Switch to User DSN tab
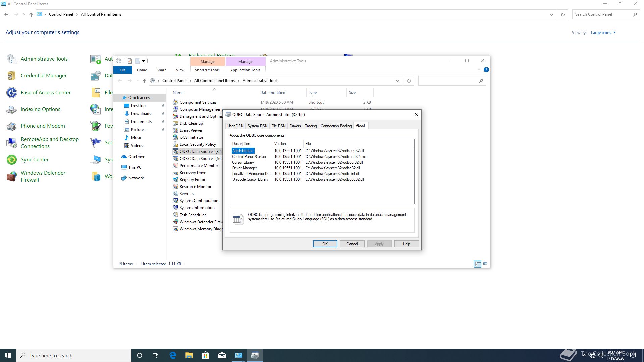The height and width of the screenshot is (362, 644). tap(235, 126)
